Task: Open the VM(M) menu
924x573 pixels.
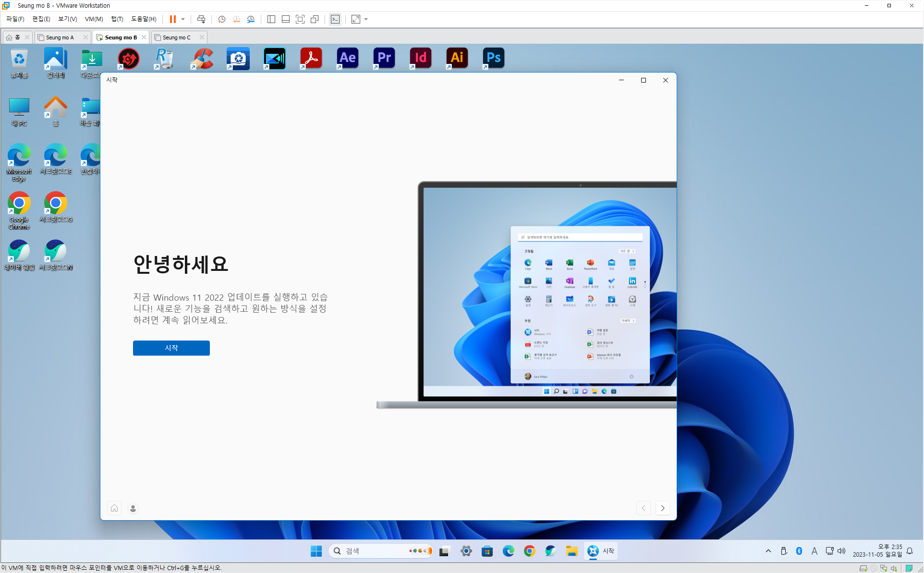Action: pyautogui.click(x=94, y=19)
